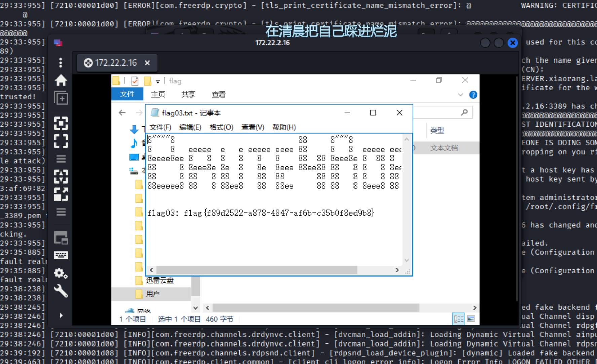Image resolution: width=597 pixels, height=364 pixels.
Task: Expand Remmina toolbar overflow arrow
Action: click(x=61, y=315)
